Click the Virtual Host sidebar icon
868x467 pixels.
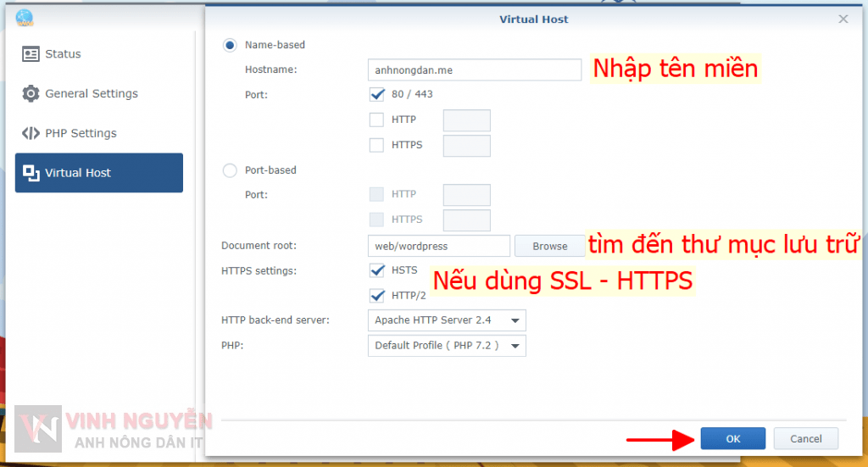31,173
